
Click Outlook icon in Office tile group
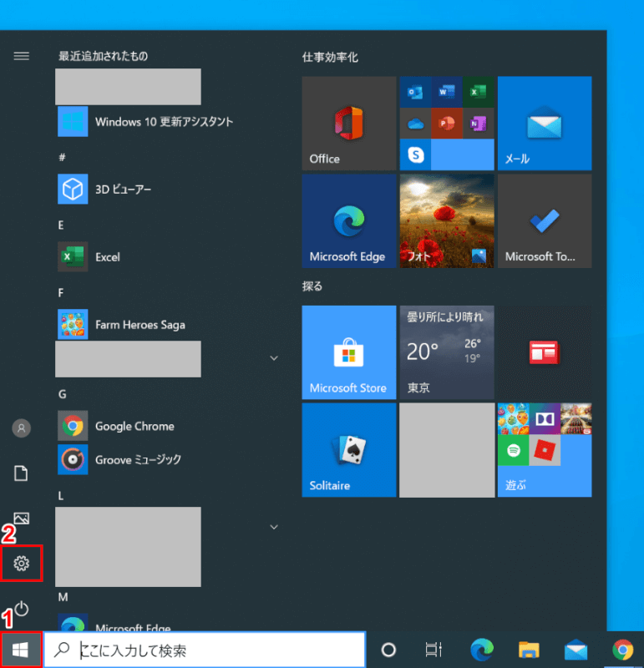[x=415, y=92]
